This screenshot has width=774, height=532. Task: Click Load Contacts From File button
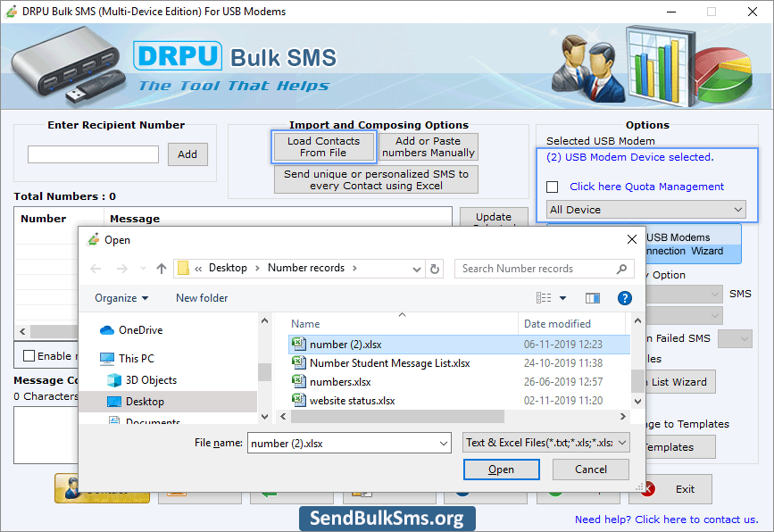323,147
